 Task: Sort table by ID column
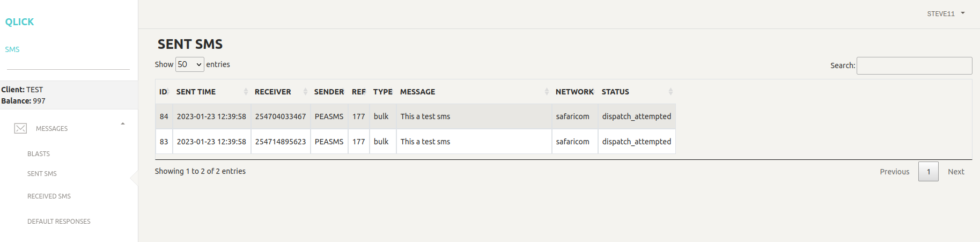[x=163, y=92]
